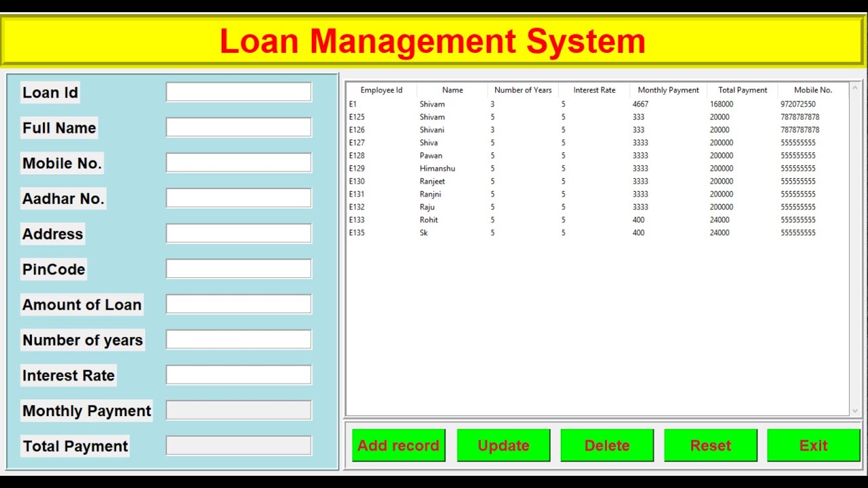Viewport: 868px width, 488px height.
Task: Click the scrollbar up arrow of the table
Action: click(x=854, y=88)
